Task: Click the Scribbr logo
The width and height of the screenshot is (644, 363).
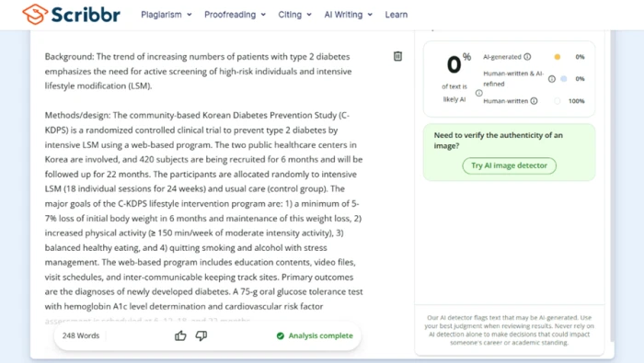Action: tap(71, 15)
